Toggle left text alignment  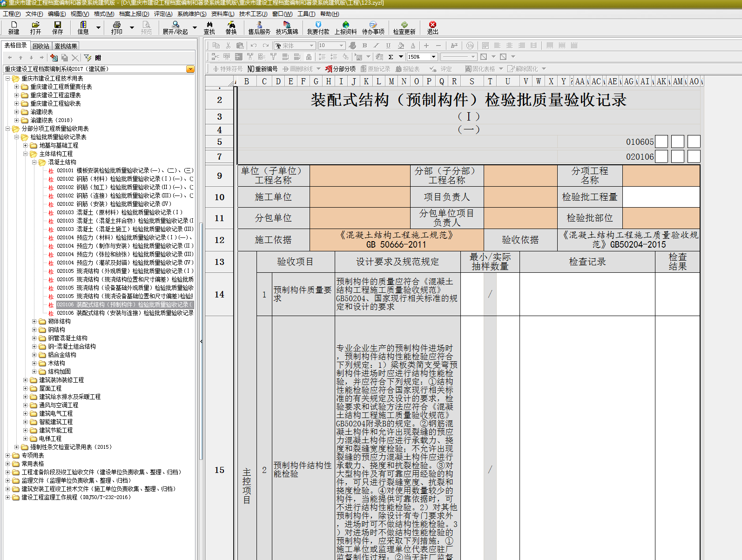coord(498,46)
